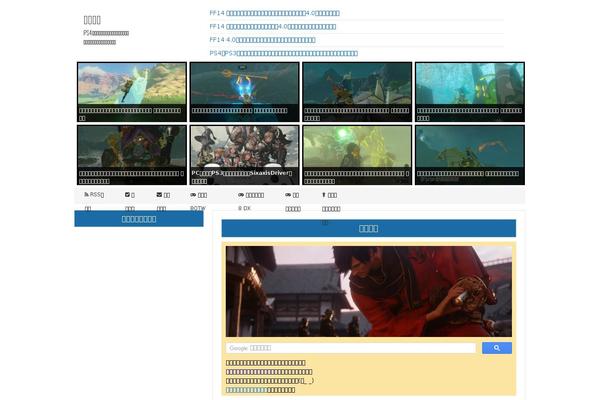Open the topmost FF14 headline link
This screenshot has height=400, width=600.
(x=274, y=13)
